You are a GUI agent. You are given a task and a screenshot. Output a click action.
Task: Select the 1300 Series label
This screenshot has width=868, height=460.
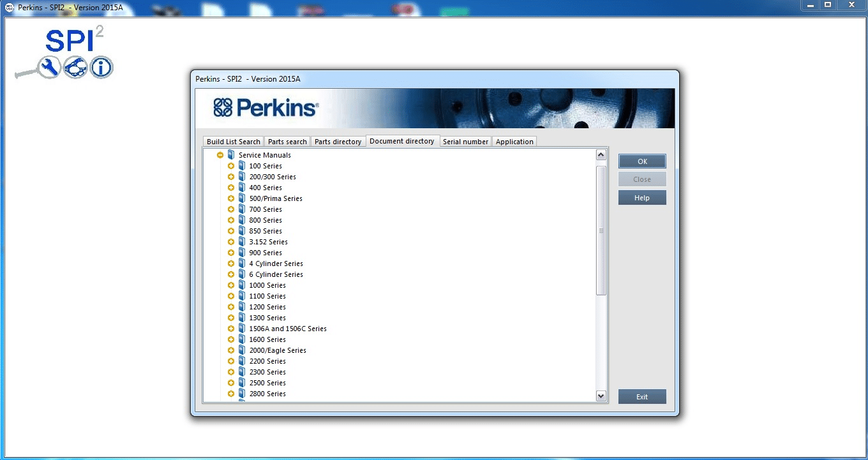267,318
